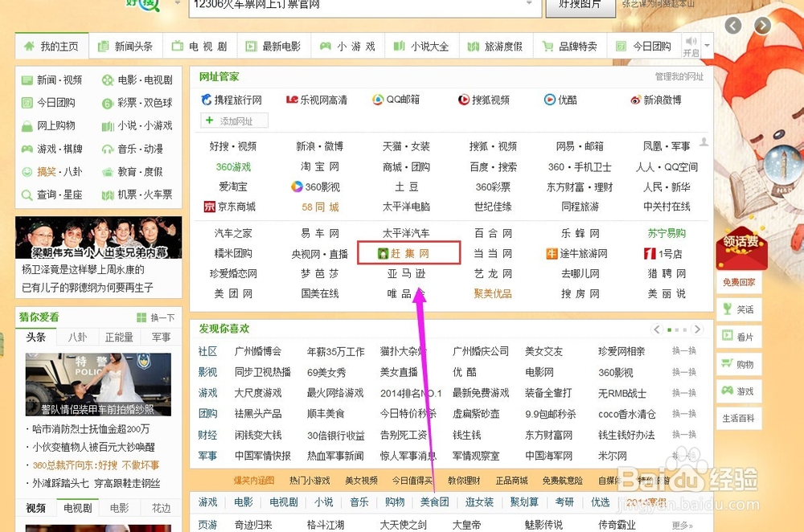Click the 小说·小游戏 sidebar category
The height and width of the screenshot is (532, 804).
pyautogui.click(x=137, y=125)
